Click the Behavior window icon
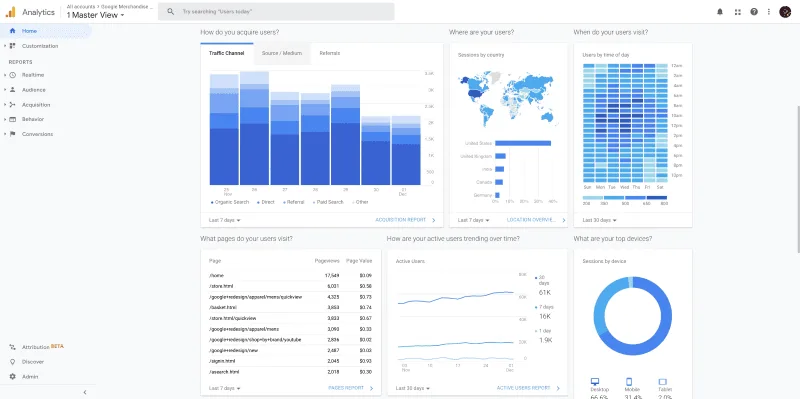This screenshot has width=800, height=399. point(13,119)
